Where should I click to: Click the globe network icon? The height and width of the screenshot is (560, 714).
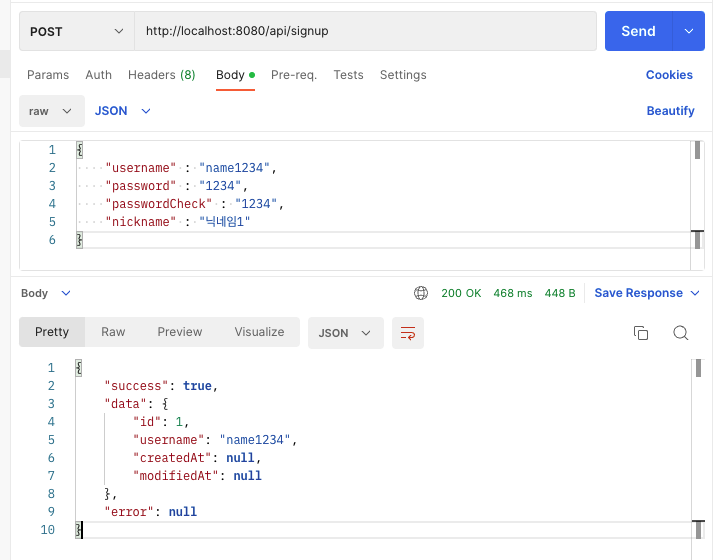[421, 293]
